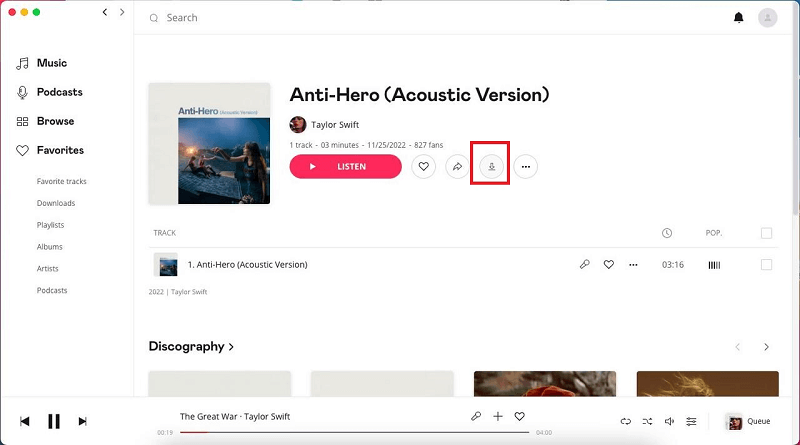Select all tracks with header checkbox
This screenshot has height=445, width=800.
coord(767,233)
